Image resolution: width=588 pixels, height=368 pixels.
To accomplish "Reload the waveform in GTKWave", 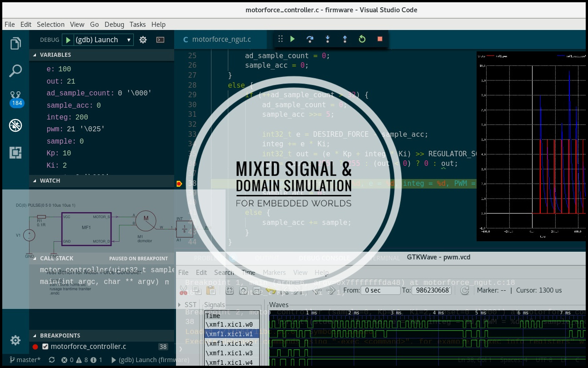I will pyautogui.click(x=464, y=290).
